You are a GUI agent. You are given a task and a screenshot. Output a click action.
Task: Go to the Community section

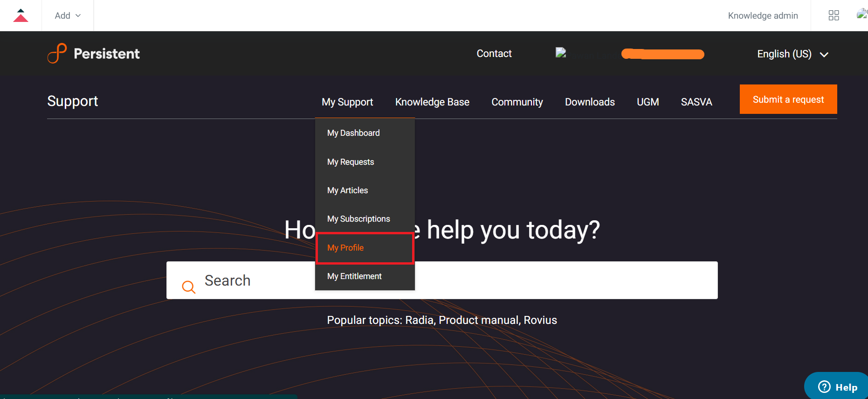coord(517,102)
